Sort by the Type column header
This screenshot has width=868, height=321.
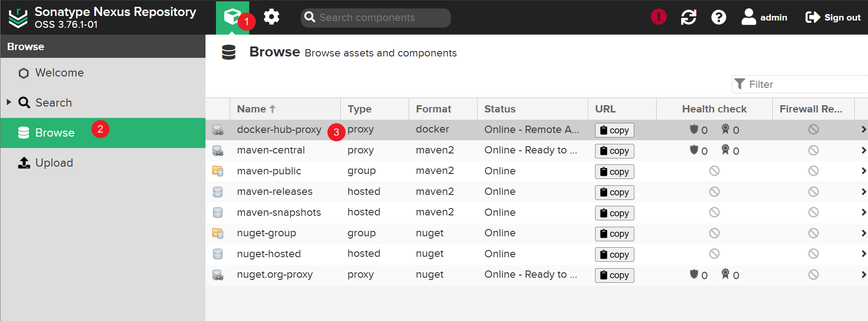click(375, 109)
